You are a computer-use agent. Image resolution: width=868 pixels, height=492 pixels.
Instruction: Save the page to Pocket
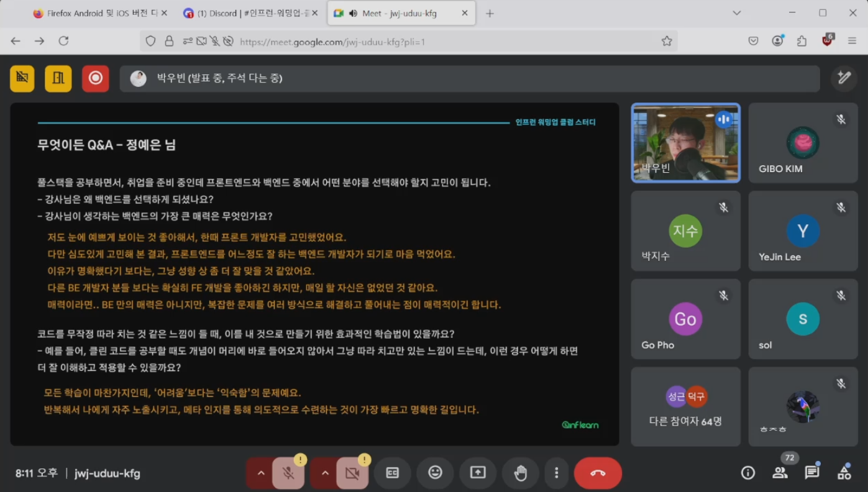(754, 41)
